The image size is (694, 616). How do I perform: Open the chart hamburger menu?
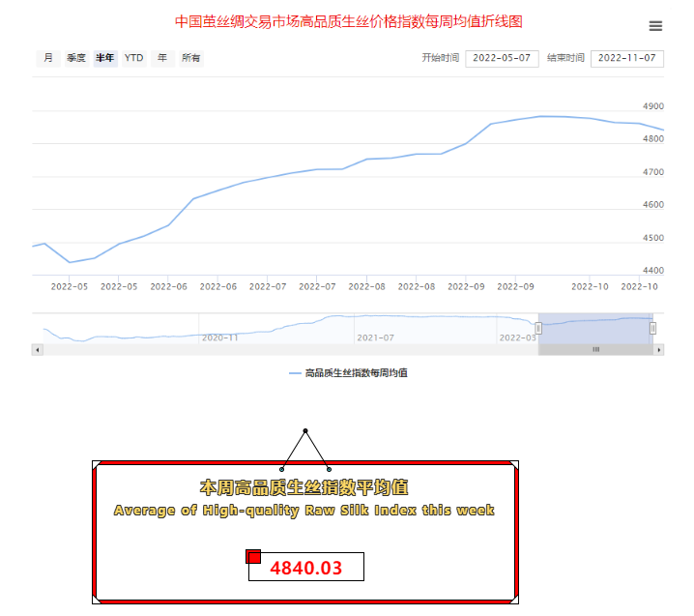coord(655,26)
